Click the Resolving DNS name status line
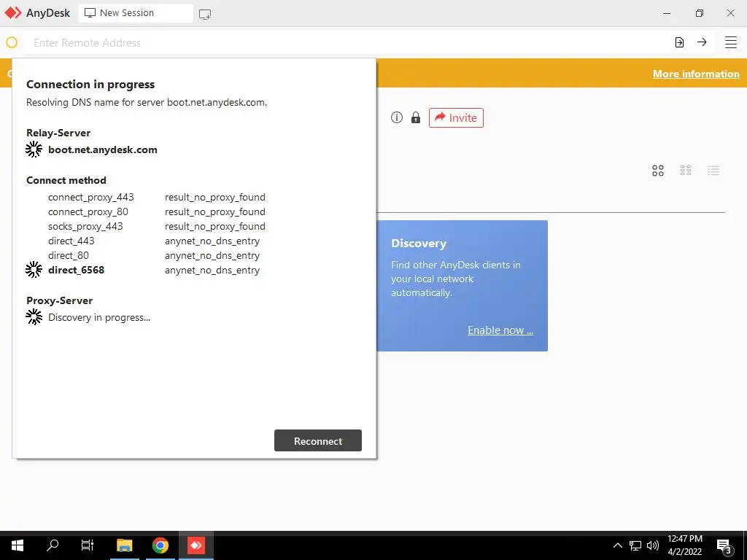Viewport: 747px width, 560px height. (x=146, y=102)
